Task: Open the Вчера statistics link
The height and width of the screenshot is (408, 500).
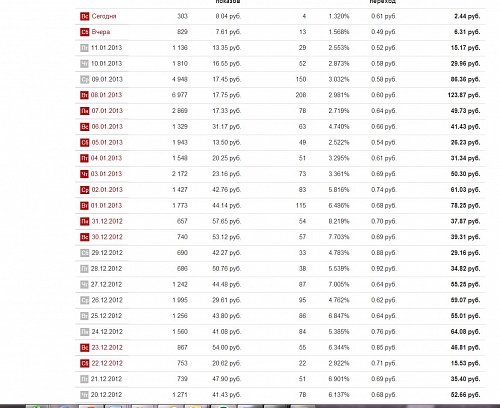Action: coord(101,32)
